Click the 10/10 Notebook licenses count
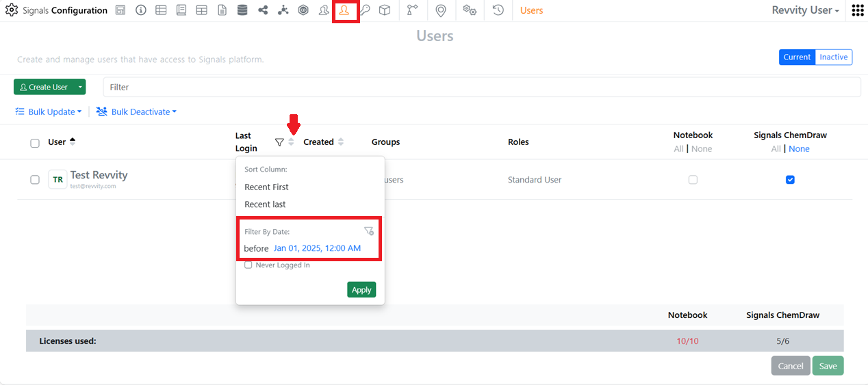This screenshot has width=868, height=385. (x=687, y=341)
